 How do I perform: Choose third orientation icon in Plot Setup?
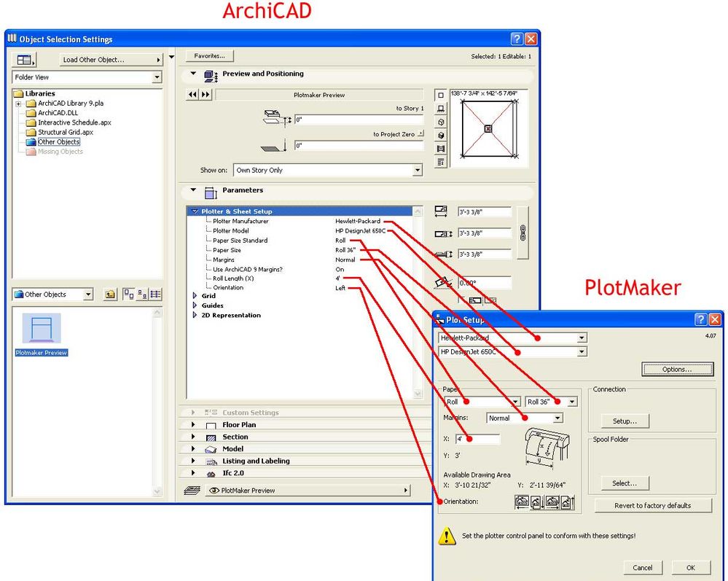552,502
